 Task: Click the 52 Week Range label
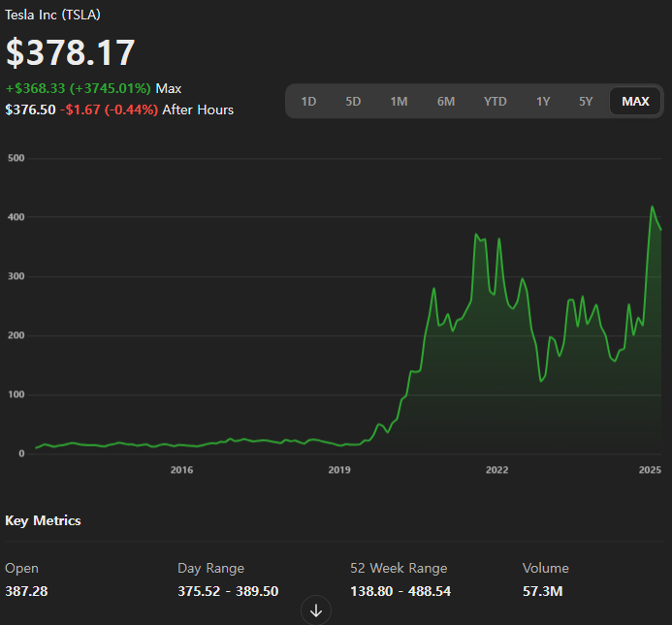(x=399, y=569)
